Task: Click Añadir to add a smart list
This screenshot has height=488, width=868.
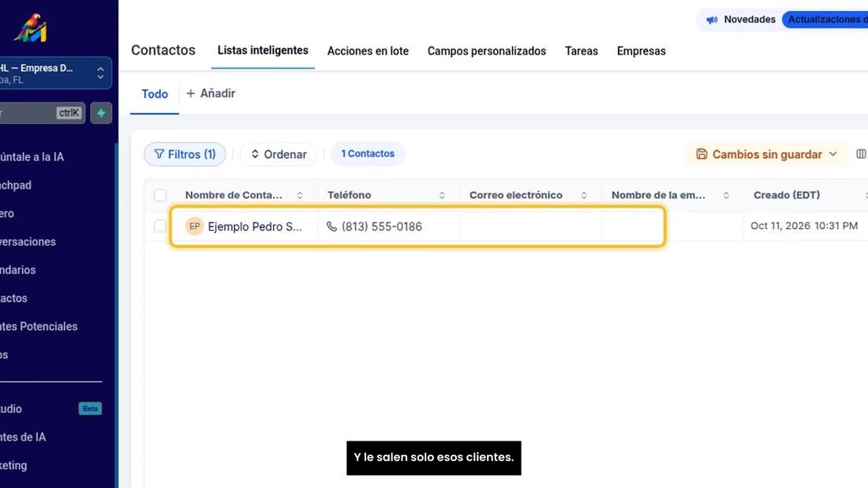Action: (x=211, y=94)
